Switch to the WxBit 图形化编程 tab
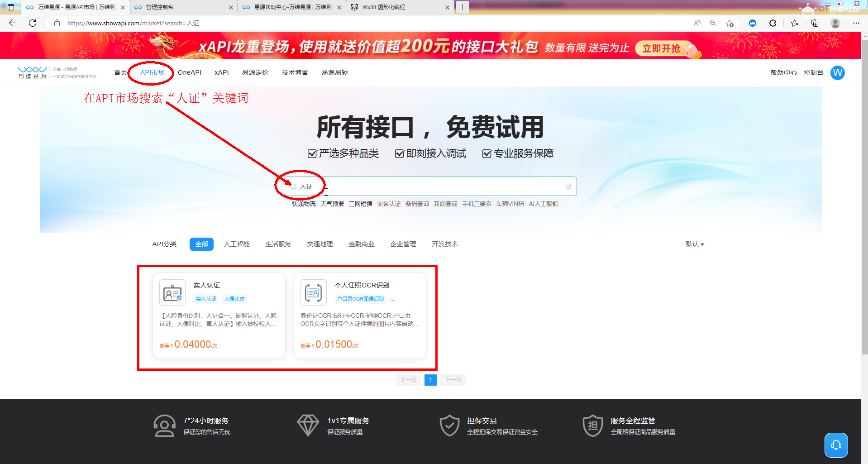Image resolution: width=868 pixels, height=464 pixels. [400, 7]
